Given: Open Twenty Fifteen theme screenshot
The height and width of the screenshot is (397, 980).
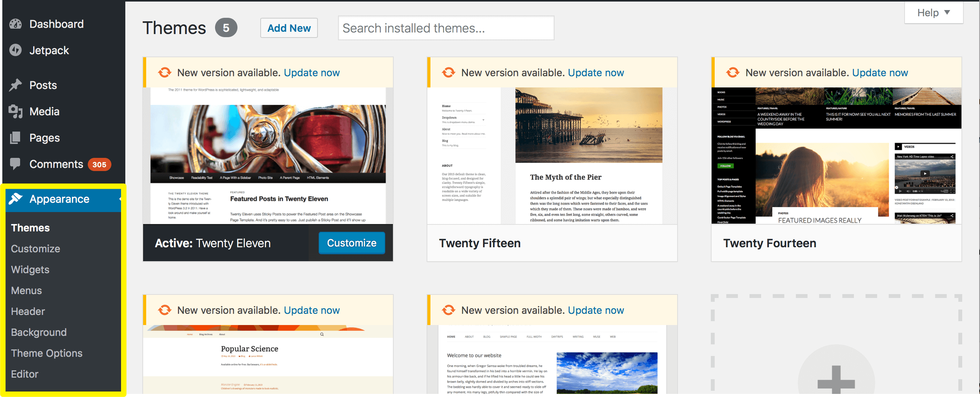Looking at the screenshot, I should [x=552, y=156].
